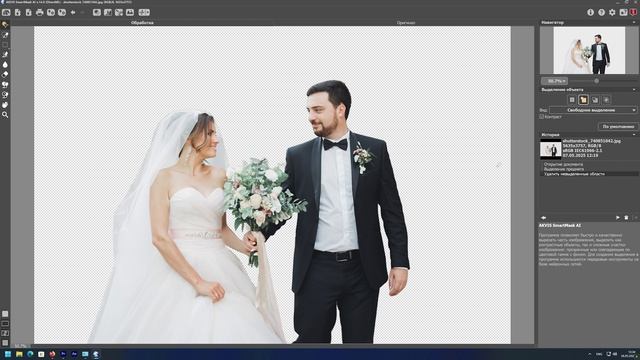Select the eyedropper tool in left toolbar
The height and width of the screenshot is (360, 640).
pos(5,35)
